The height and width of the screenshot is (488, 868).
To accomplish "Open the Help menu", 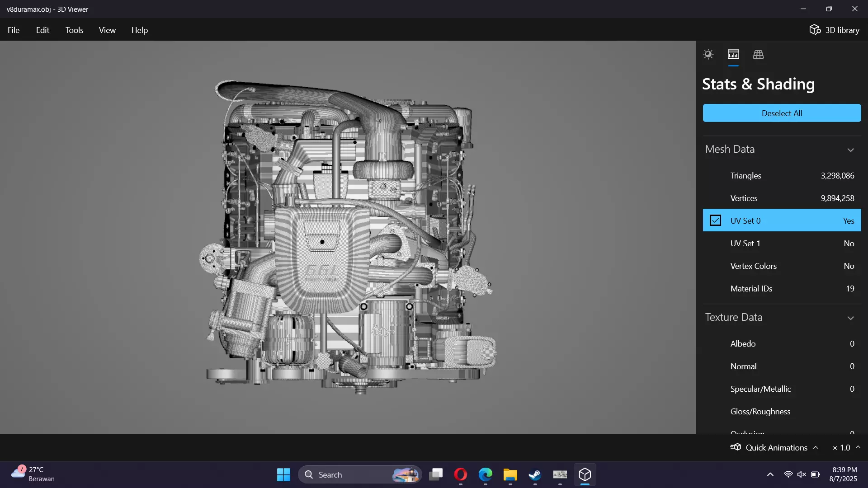I will (140, 30).
